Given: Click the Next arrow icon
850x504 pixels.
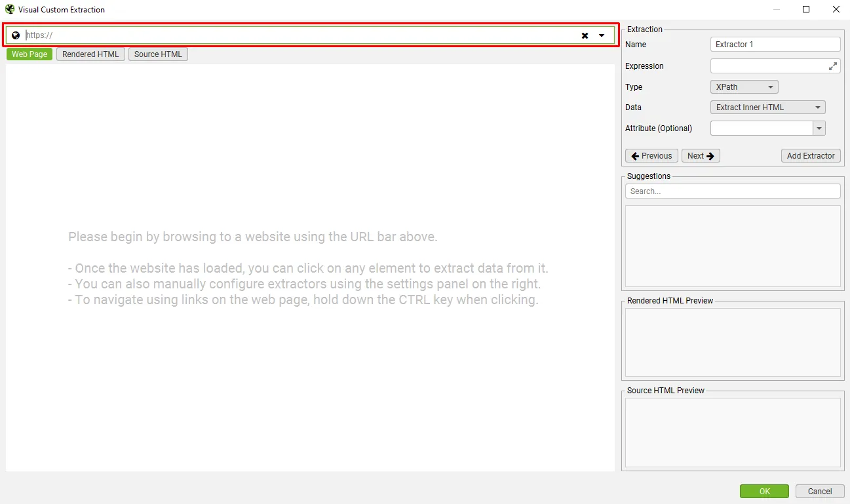Looking at the screenshot, I should [x=712, y=155].
